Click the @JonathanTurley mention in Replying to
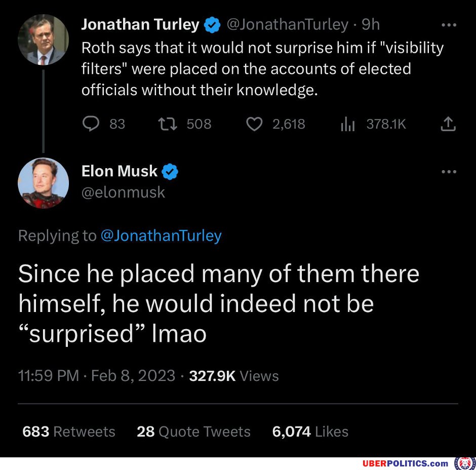The width and height of the screenshot is (476, 470). pos(161,236)
